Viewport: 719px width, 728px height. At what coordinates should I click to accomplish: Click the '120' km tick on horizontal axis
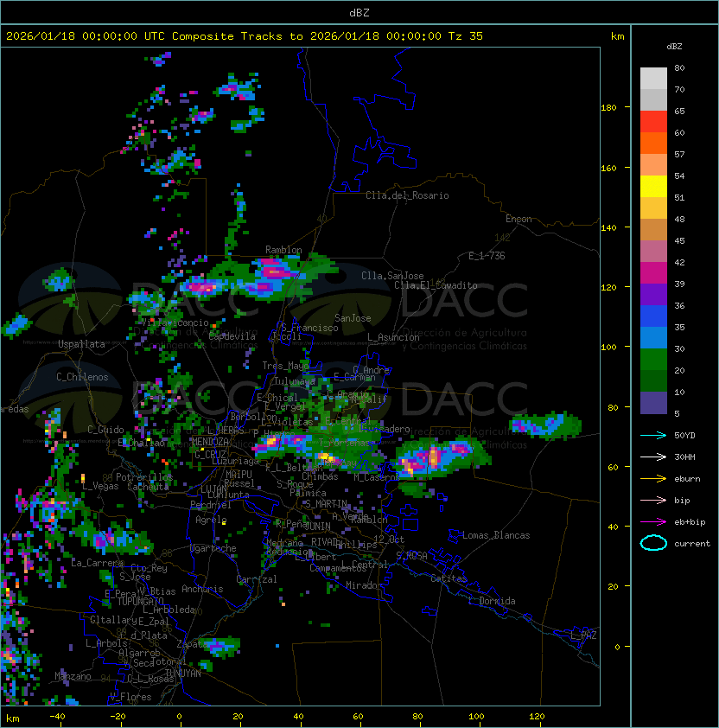pyautogui.click(x=537, y=717)
